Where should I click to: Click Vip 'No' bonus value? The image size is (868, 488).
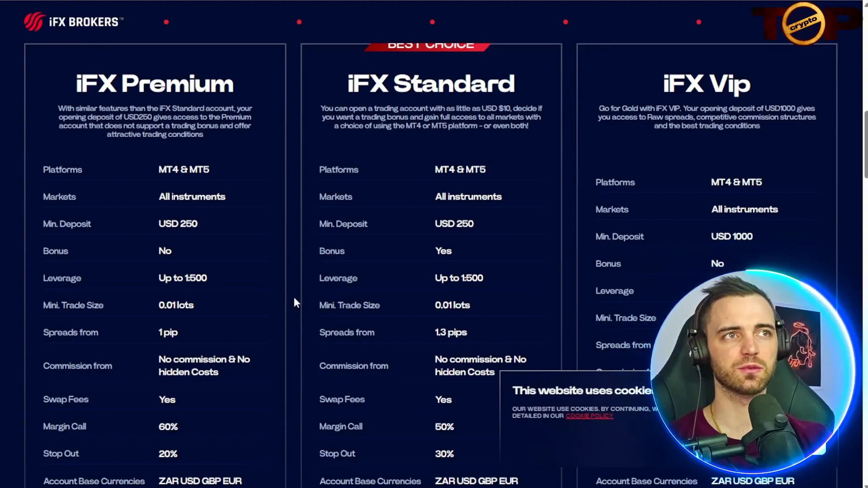pos(717,263)
